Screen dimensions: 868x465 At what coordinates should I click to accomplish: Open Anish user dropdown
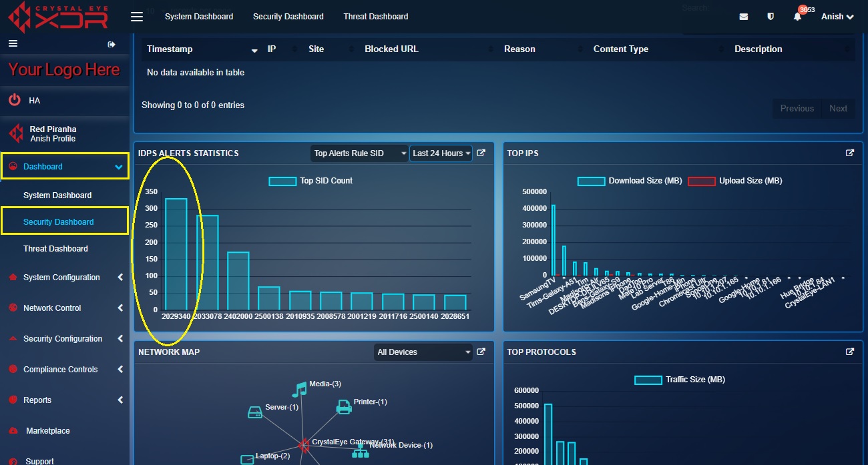(837, 17)
